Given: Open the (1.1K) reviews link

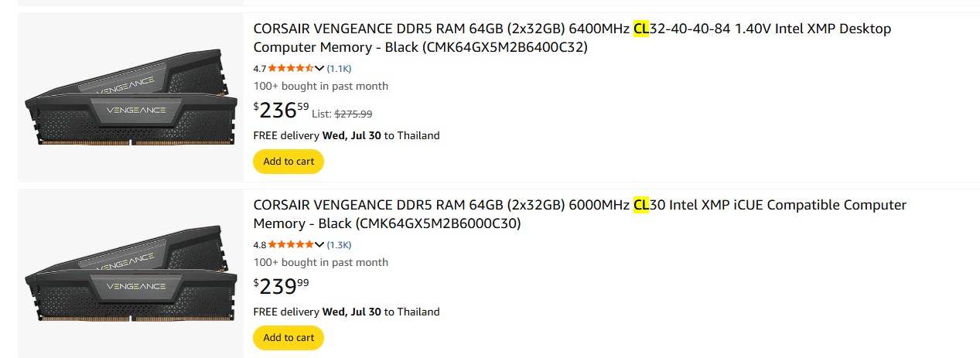Looking at the screenshot, I should point(339,68).
